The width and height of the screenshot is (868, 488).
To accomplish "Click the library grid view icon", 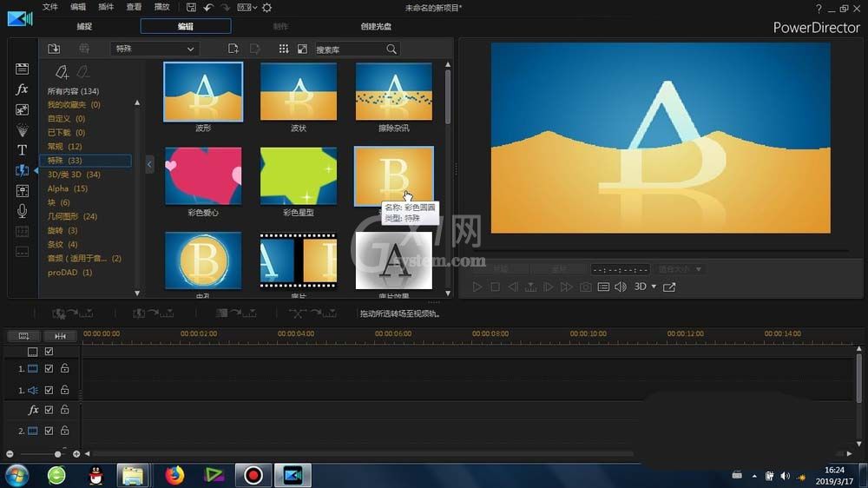I will (284, 49).
